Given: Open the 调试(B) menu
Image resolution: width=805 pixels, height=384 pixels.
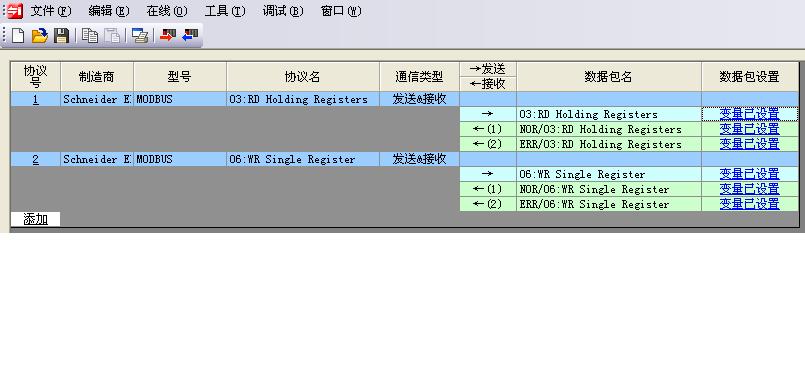Looking at the screenshot, I should [x=283, y=11].
